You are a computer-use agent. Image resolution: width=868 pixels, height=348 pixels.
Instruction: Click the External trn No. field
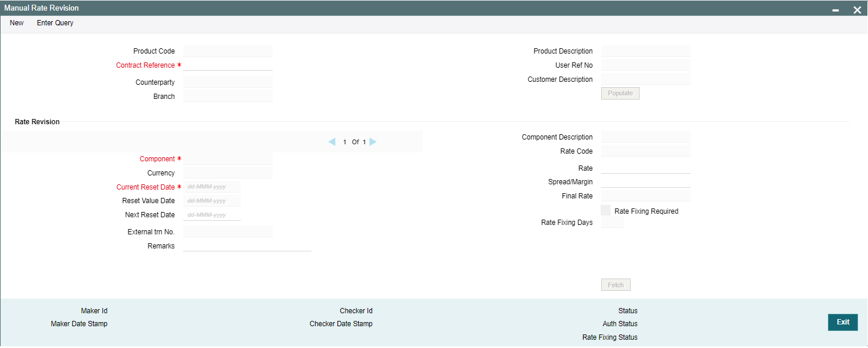(x=228, y=231)
